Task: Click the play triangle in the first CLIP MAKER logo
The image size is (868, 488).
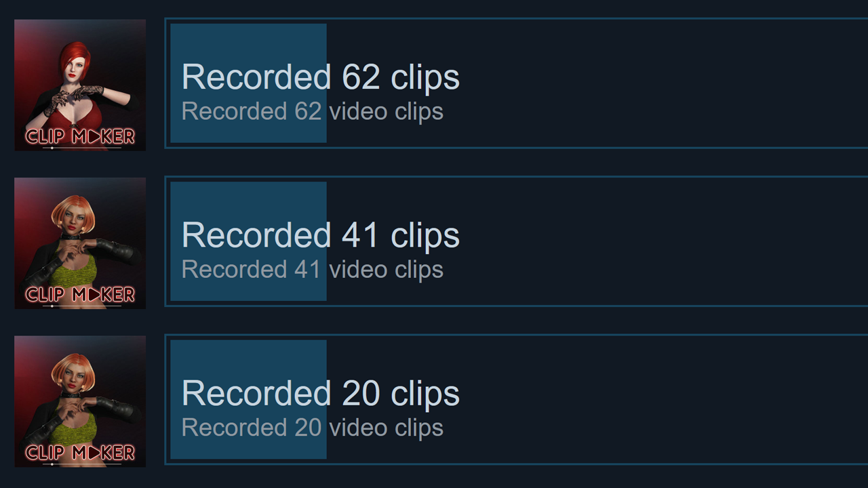Action: (x=93, y=136)
